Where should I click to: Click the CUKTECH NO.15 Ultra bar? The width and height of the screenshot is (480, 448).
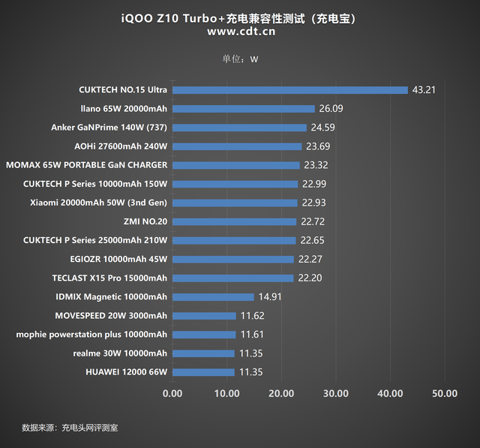click(x=290, y=90)
